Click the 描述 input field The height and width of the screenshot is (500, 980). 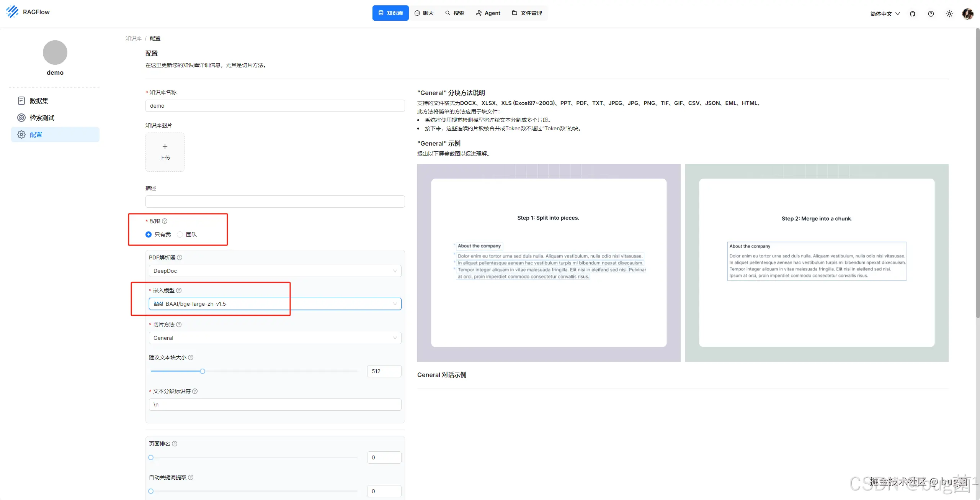click(x=275, y=202)
